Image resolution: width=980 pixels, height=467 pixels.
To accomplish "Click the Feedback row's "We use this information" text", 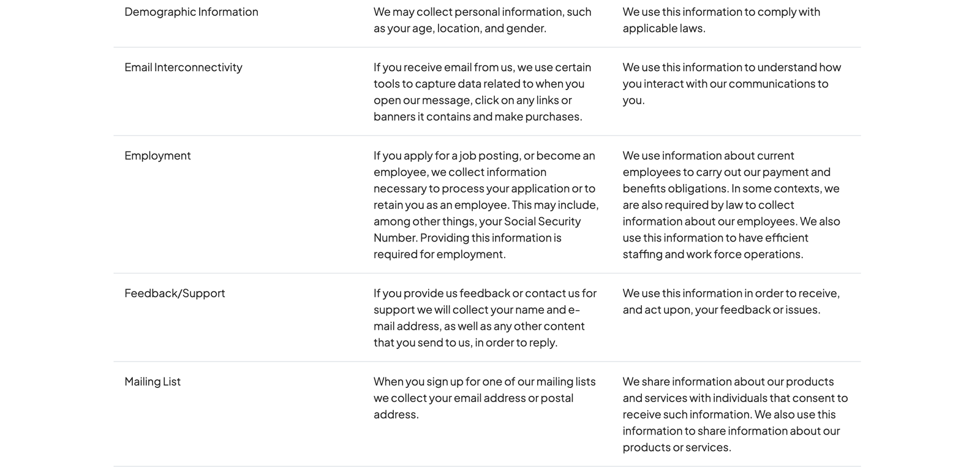I will click(731, 301).
